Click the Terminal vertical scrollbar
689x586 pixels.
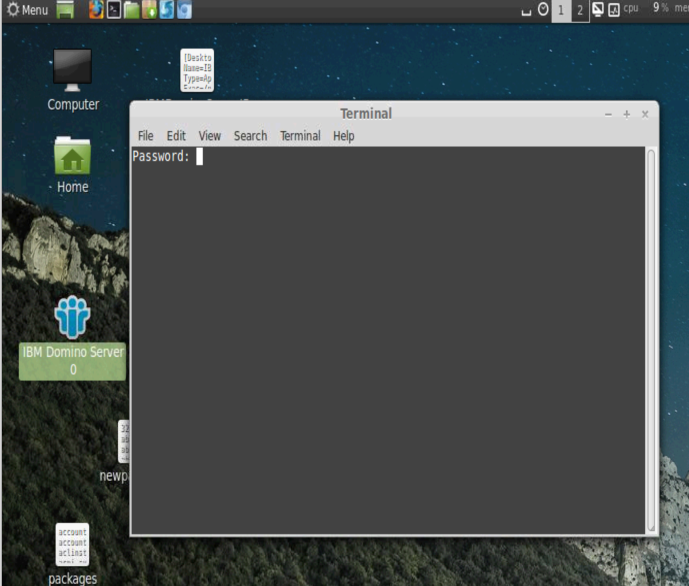tap(651, 340)
